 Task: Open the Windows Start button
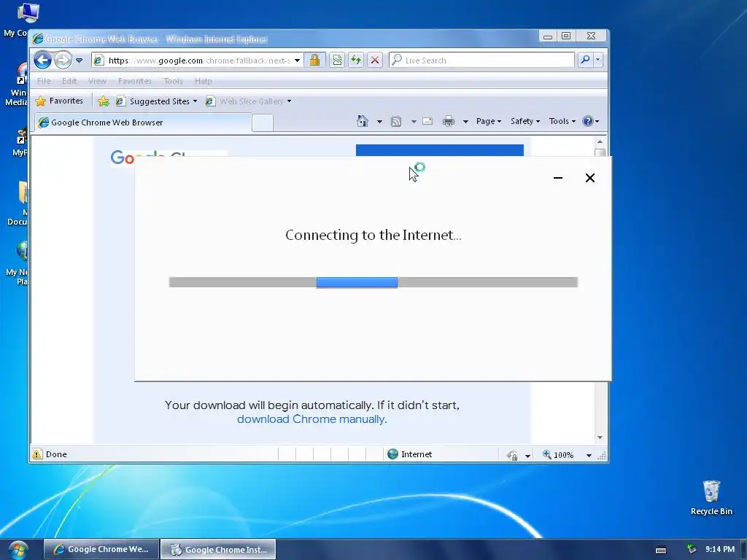tap(18, 550)
